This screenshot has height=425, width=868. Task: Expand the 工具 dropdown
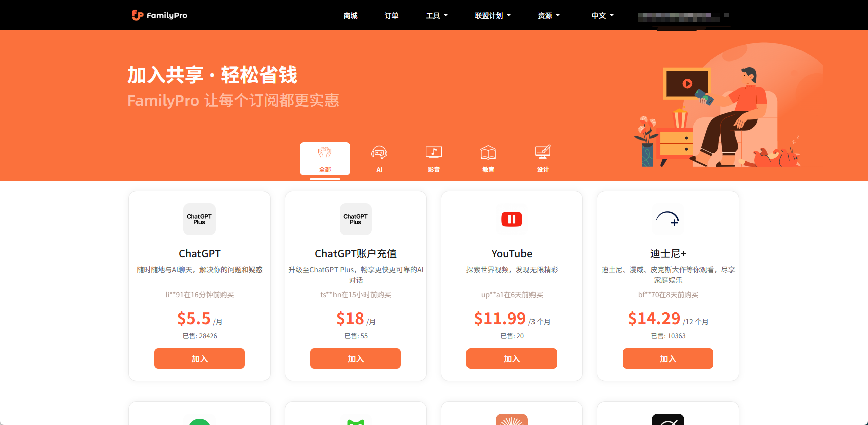coord(436,16)
